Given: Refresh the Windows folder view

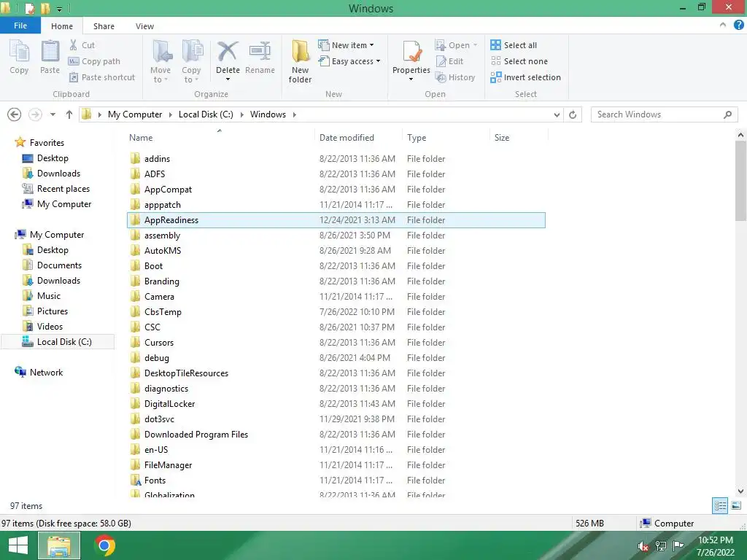Looking at the screenshot, I should [573, 114].
